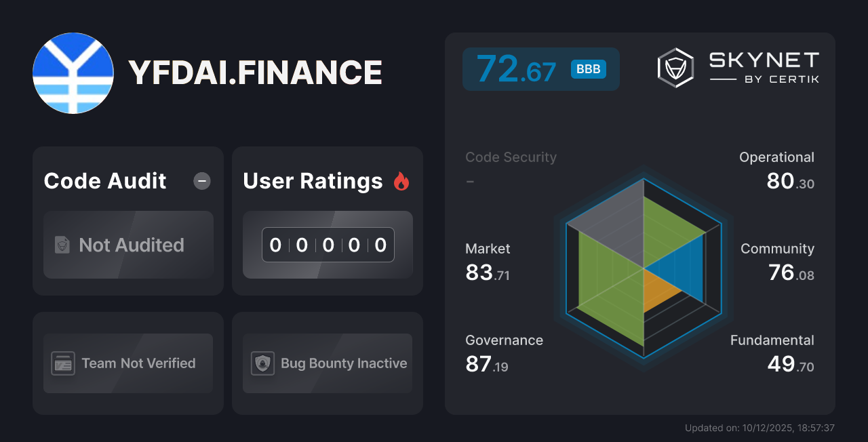The width and height of the screenshot is (868, 442).
Task: Select the fire icon next to User Ratings
Action: [x=402, y=180]
